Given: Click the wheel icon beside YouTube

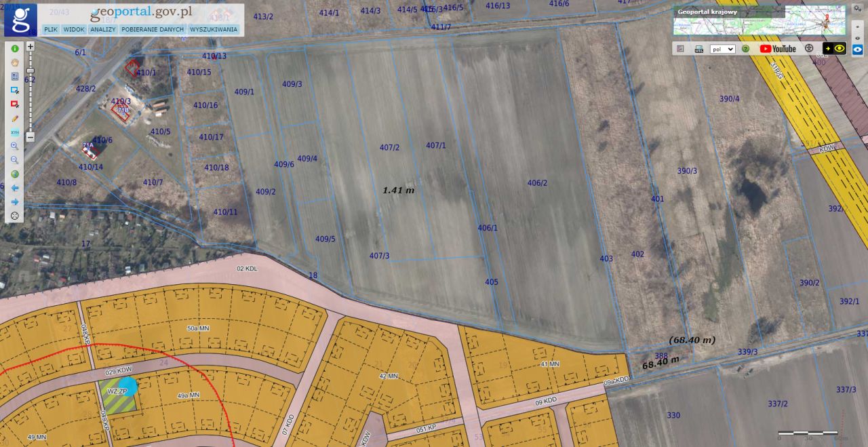Looking at the screenshot, I should (x=808, y=49).
